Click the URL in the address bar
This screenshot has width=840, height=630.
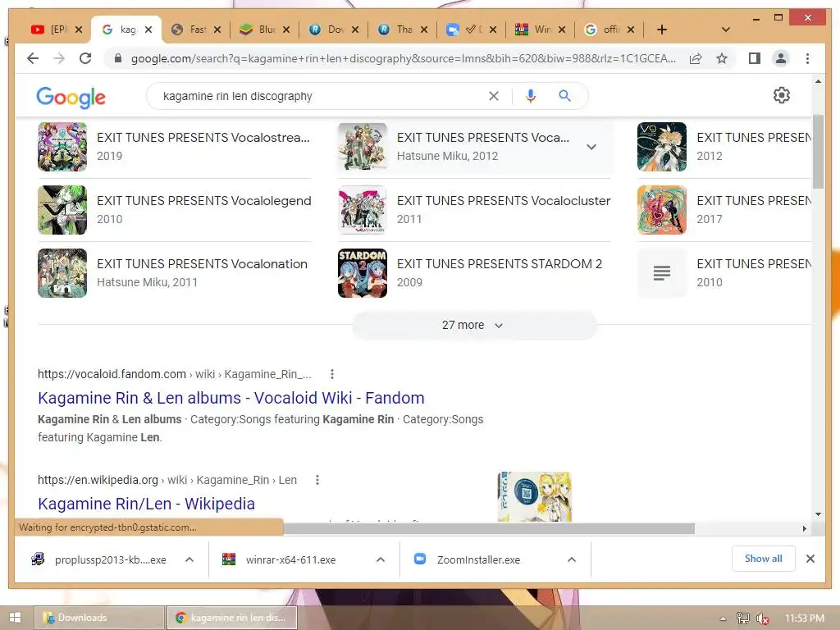404,58
